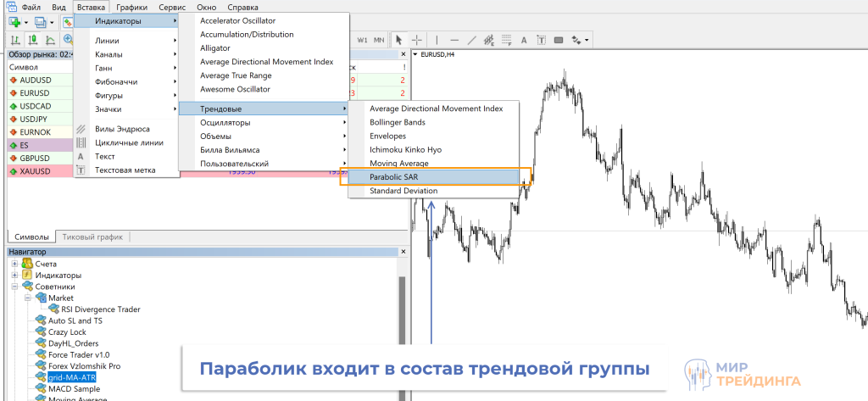Viewport: 868px width, 401px height.
Task: Select AUDUSD symbol row
Action: coord(40,80)
